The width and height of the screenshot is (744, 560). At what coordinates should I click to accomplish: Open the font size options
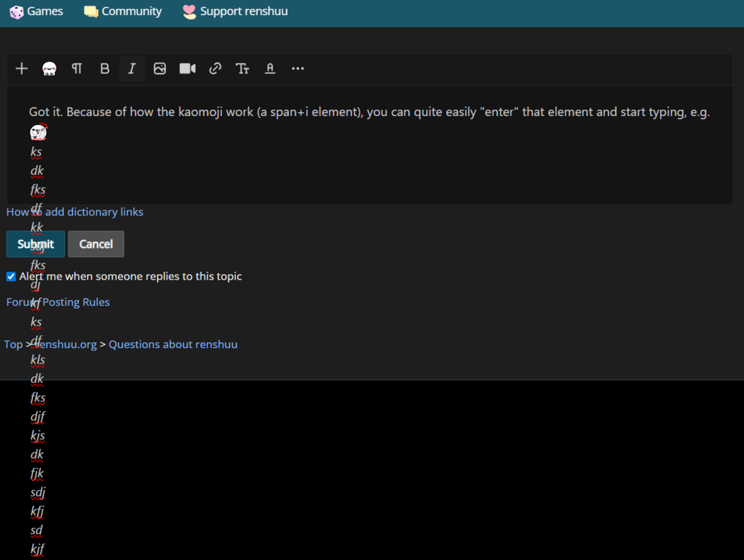point(243,68)
